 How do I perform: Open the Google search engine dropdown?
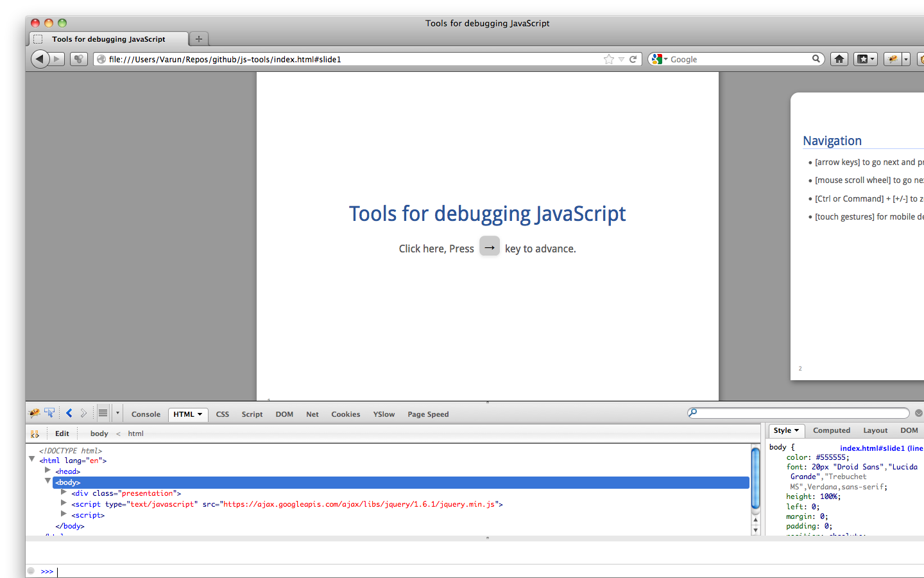pos(659,59)
